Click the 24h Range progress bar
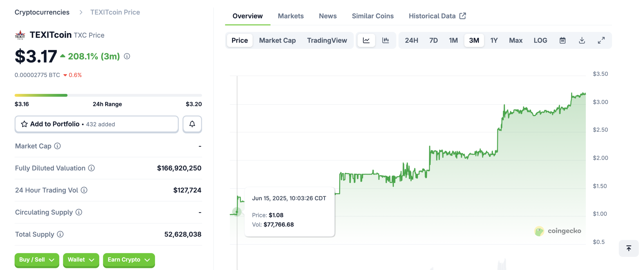 click(108, 95)
